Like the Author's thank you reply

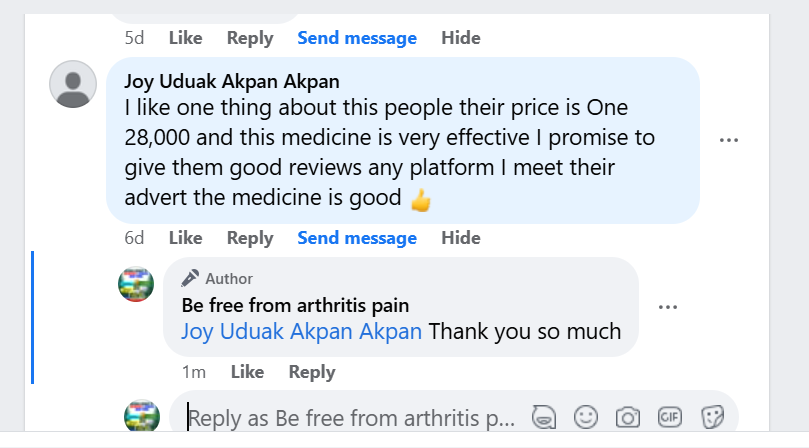[x=247, y=372]
